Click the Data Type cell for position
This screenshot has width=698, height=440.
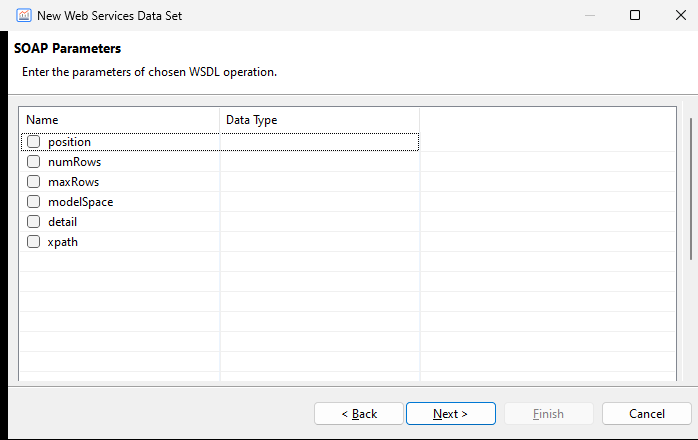click(319, 142)
